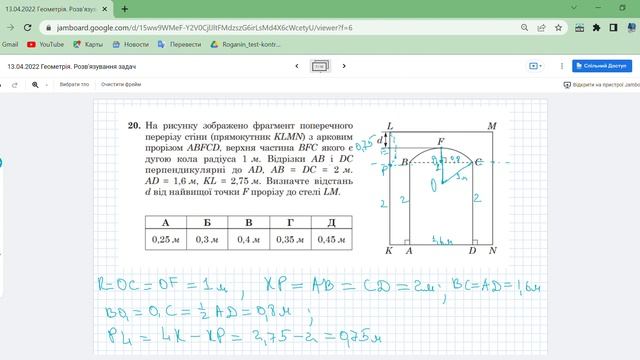640x360 pixels.
Task: Open the browser extensions puzzle icon
Action: click(596, 28)
